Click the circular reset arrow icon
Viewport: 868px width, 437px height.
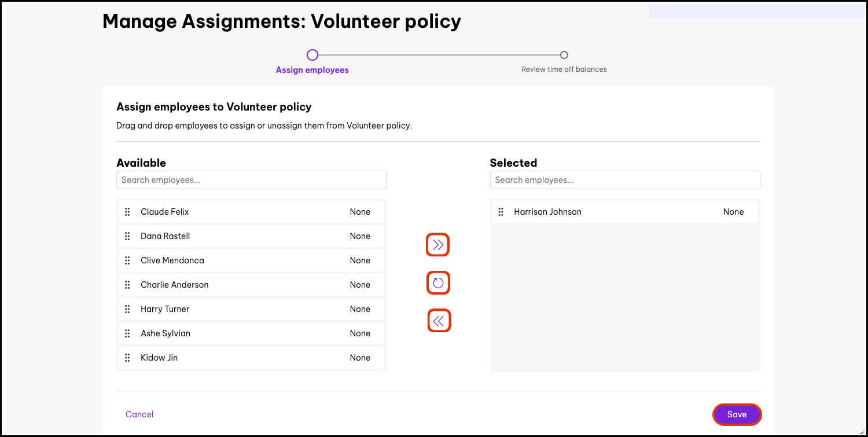click(438, 283)
